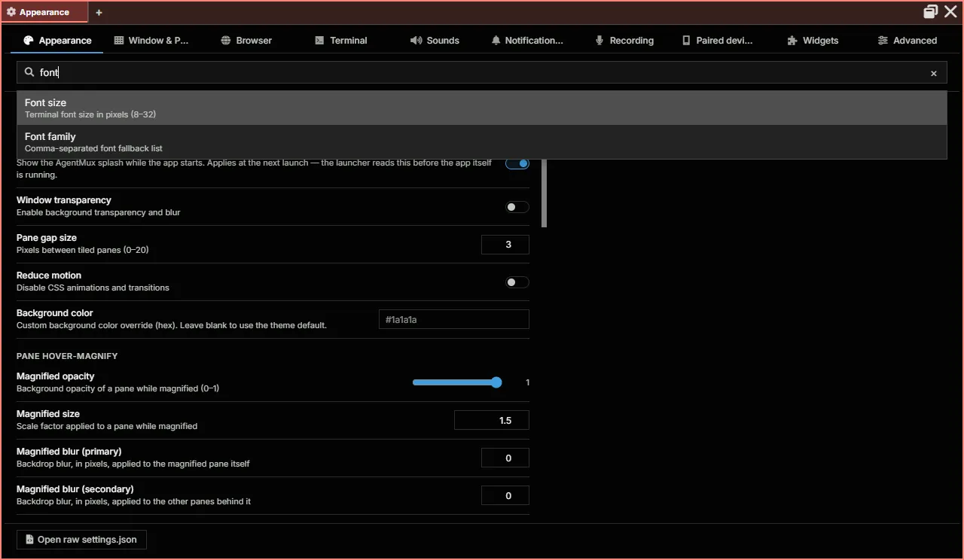Click the bell icon for Notifications
The height and width of the screenshot is (560, 964).
pos(496,41)
